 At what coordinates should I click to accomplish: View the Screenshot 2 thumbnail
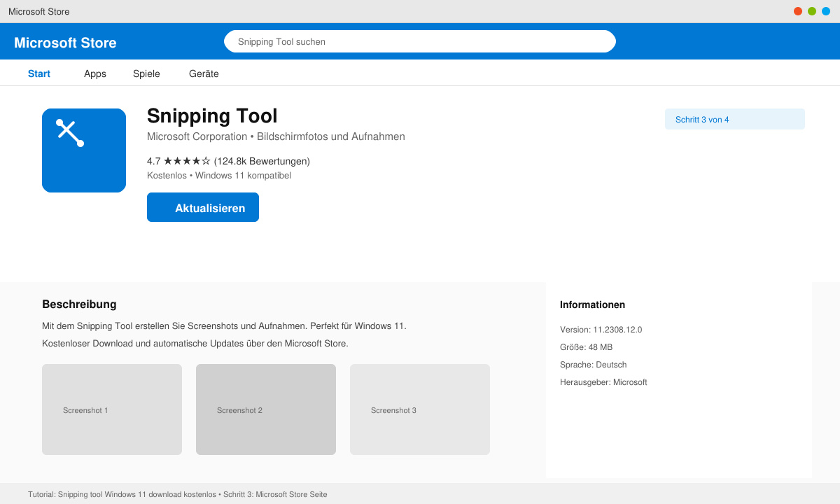coord(266,409)
